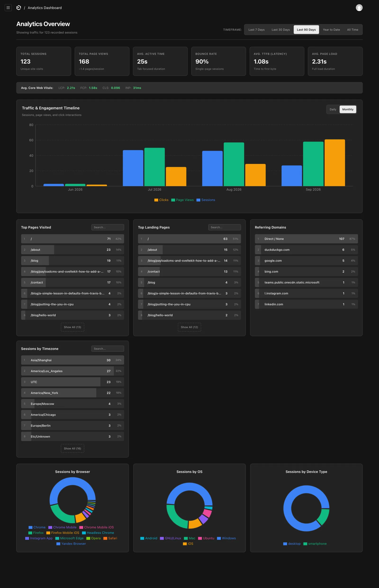This screenshot has width=379, height=588.
Task: Toggle Chrome Mobile iOS legend entry
Action: [x=96, y=527]
